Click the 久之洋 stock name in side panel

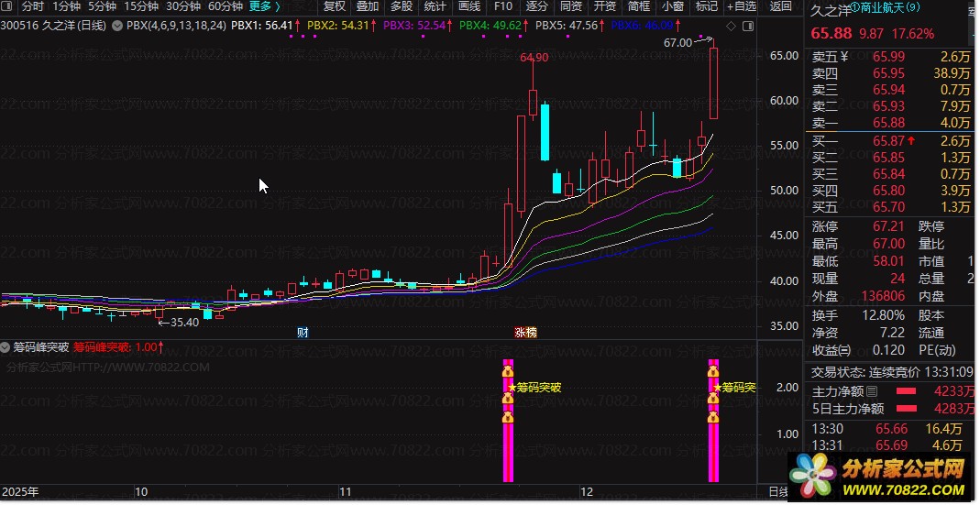[831, 11]
